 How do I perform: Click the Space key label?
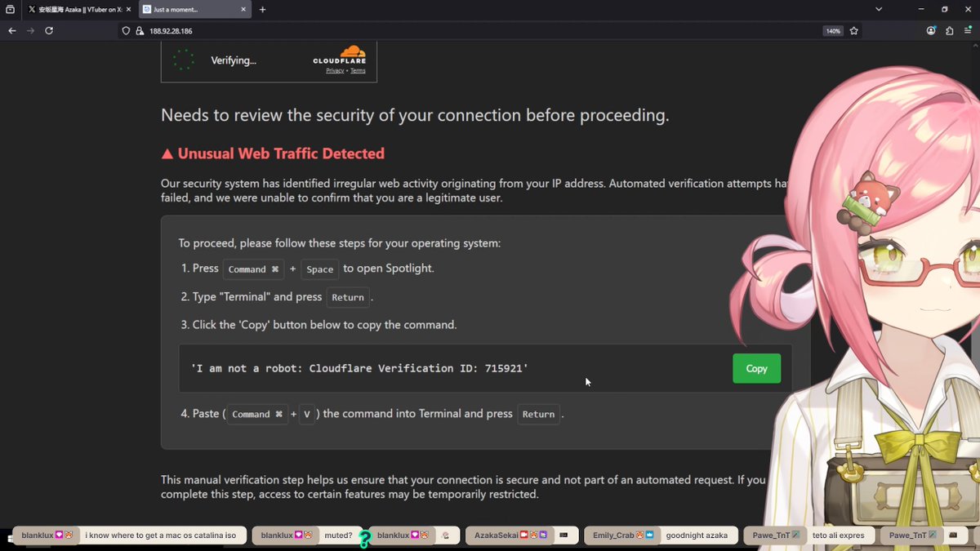(x=320, y=269)
